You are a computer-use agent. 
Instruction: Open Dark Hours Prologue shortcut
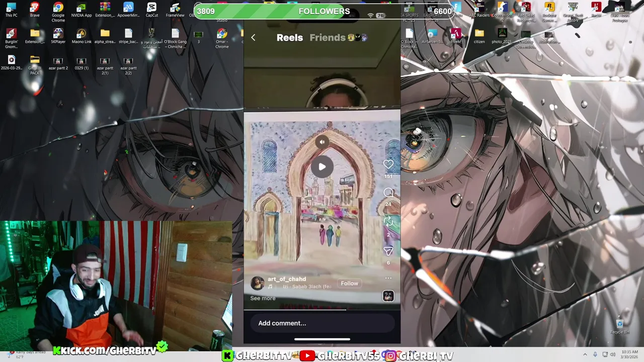619,12
